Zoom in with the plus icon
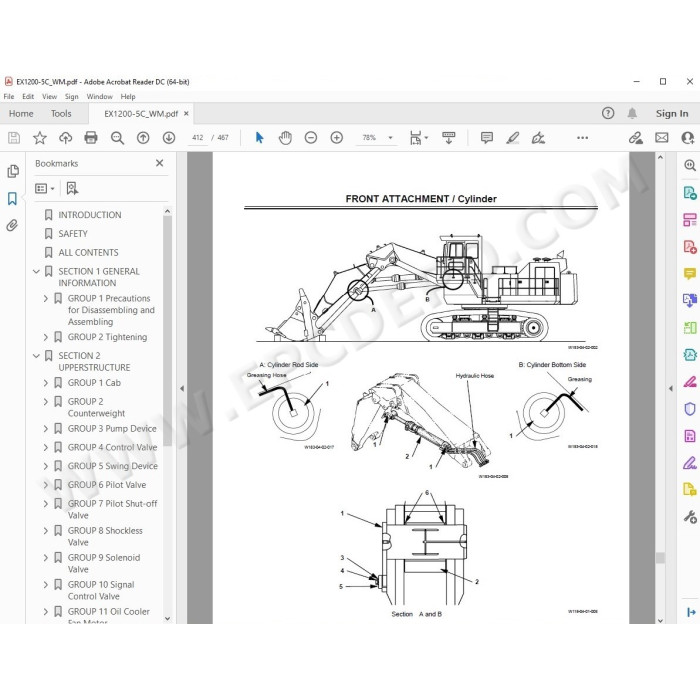Screen dimensions: 700x700 click(337, 138)
